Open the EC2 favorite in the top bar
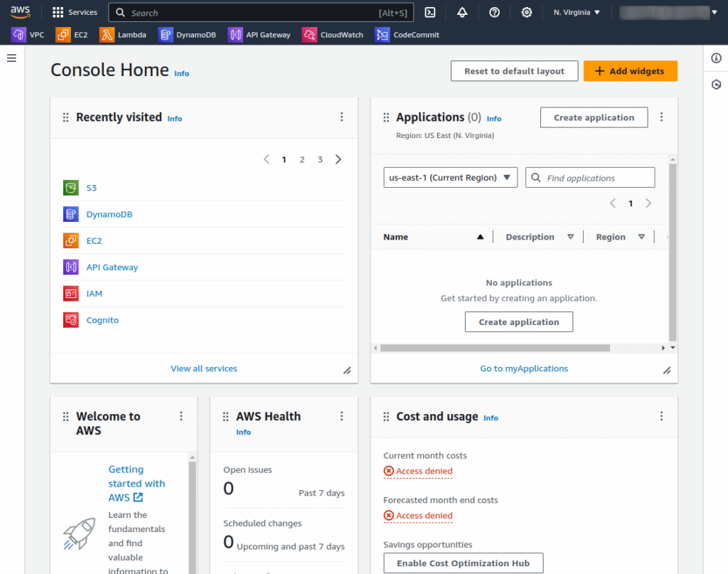 72,35
